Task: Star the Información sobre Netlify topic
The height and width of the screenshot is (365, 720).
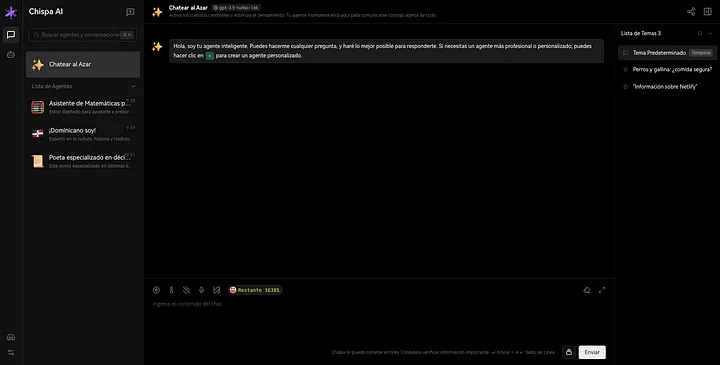Action: pyautogui.click(x=625, y=87)
